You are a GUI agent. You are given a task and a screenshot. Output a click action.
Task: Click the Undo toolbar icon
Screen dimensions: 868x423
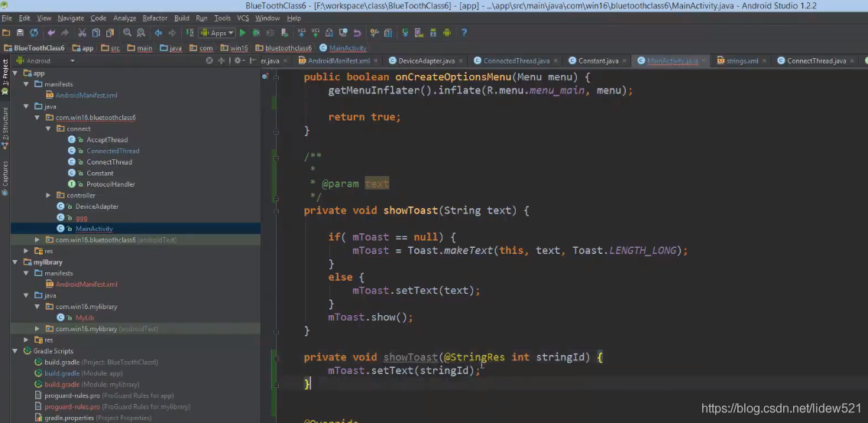51,33
